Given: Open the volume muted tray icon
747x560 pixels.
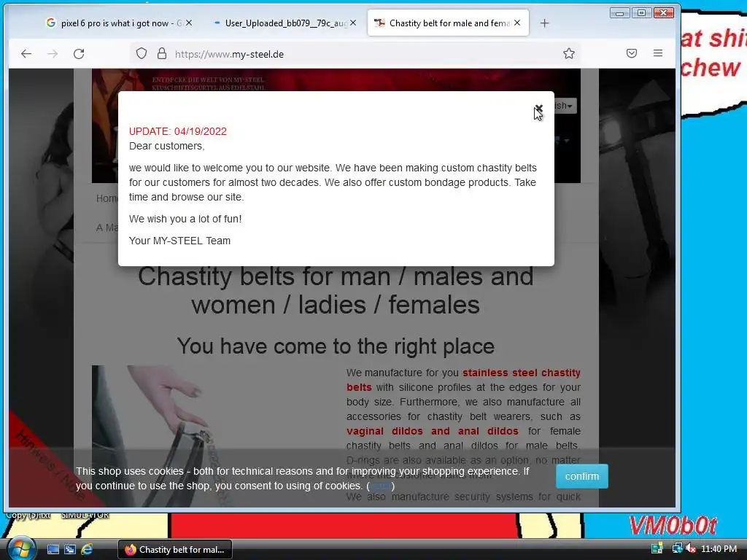Looking at the screenshot, I should coord(691,548).
